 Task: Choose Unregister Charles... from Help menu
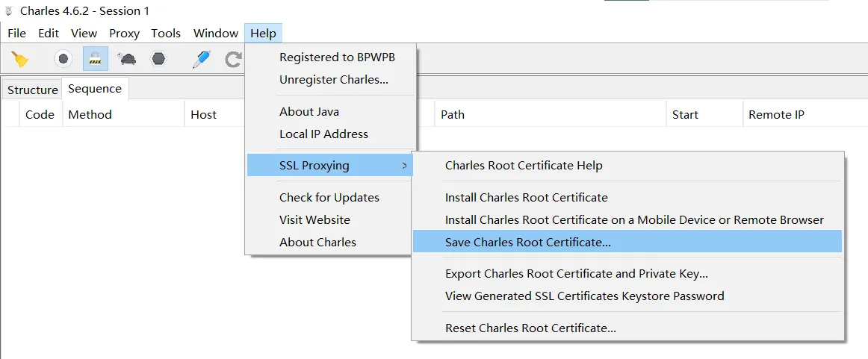330,79
